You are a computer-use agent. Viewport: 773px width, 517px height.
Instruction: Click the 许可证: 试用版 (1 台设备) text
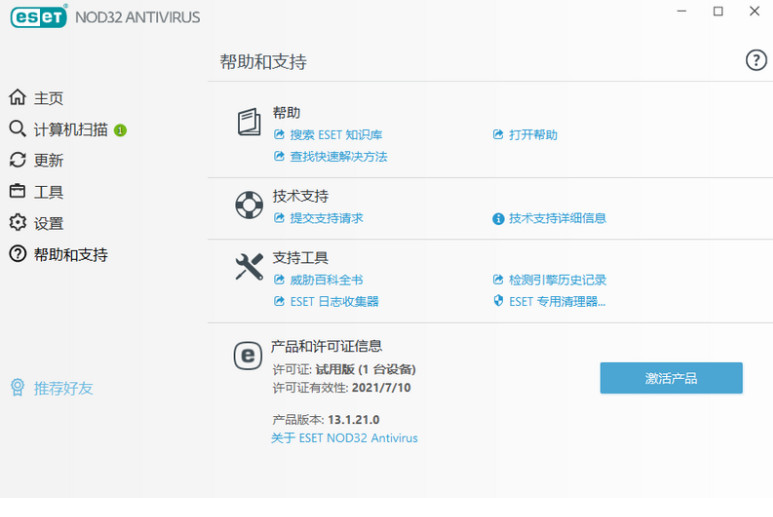tap(344, 369)
